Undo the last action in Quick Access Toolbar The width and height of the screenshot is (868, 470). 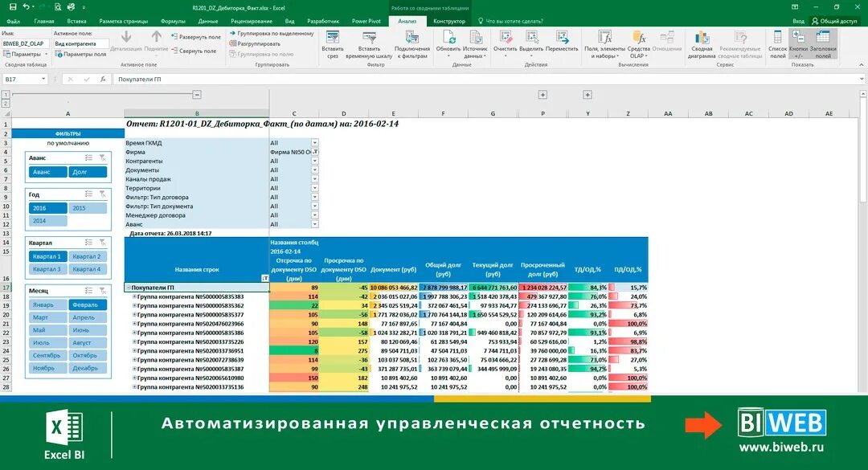[27, 7]
